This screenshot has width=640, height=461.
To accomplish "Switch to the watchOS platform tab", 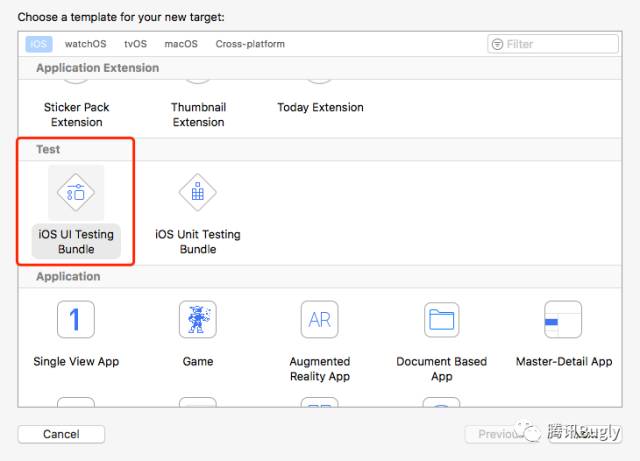I will [85, 44].
